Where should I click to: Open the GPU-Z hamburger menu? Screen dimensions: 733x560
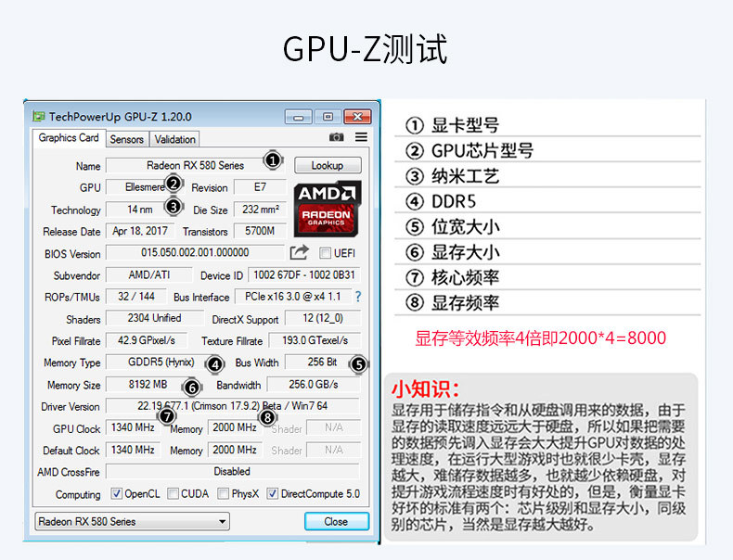pyautogui.click(x=361, y=137)
